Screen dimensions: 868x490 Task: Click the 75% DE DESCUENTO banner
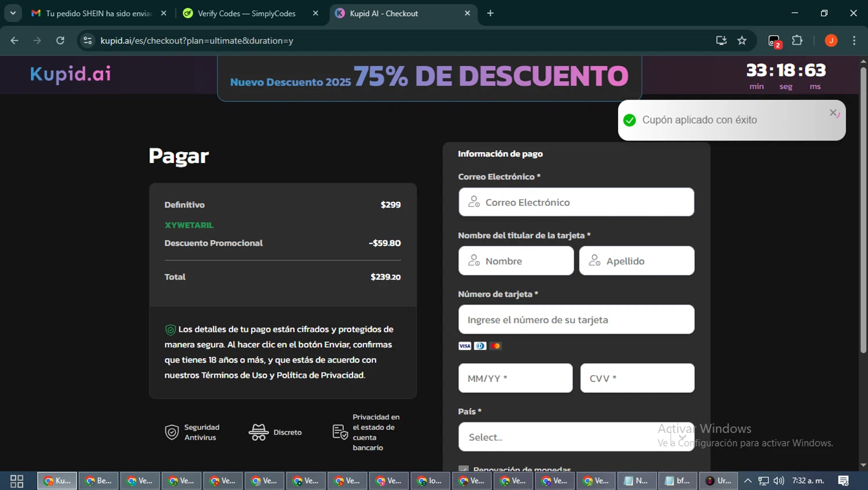429,77
